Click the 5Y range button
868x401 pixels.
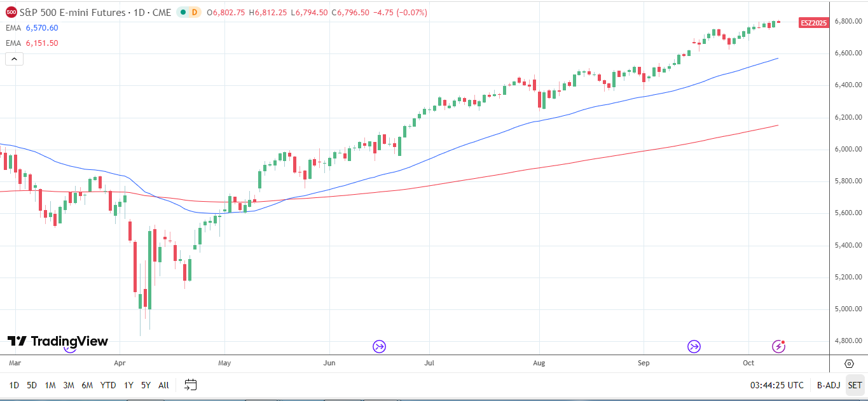146,385
